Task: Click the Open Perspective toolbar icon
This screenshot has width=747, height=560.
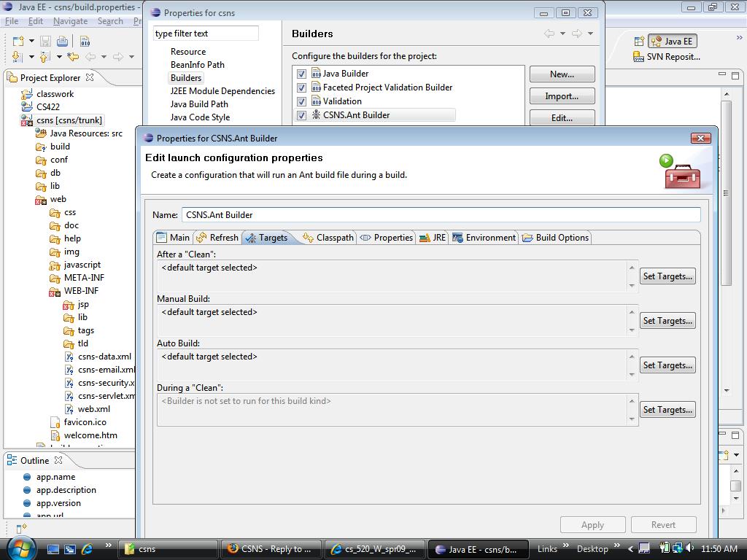Action: (639, 41)
